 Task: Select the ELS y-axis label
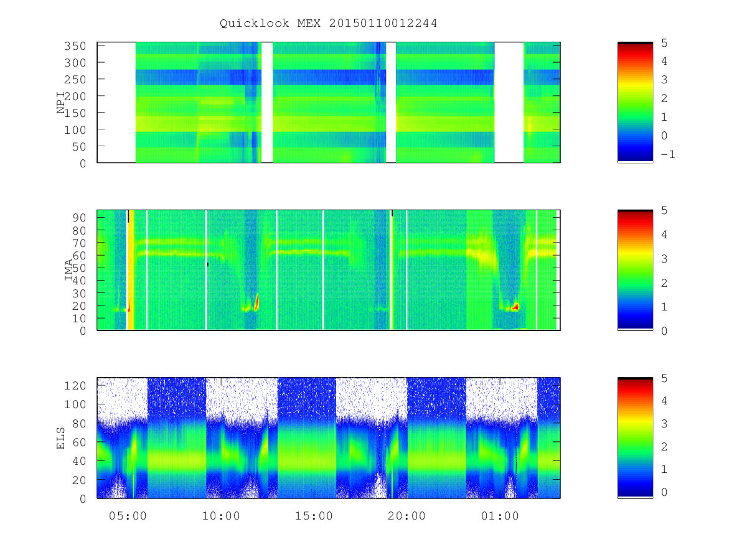tap(61, 438)
